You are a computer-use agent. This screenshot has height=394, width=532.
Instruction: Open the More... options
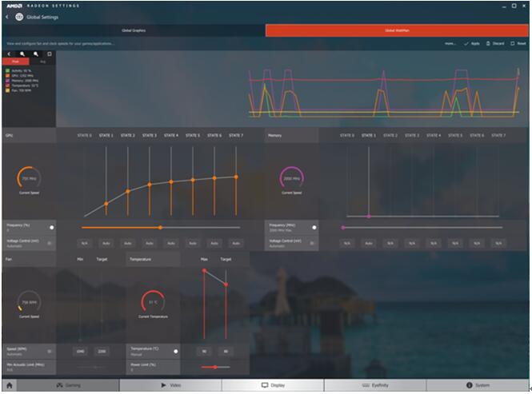(x=450, y=43)
